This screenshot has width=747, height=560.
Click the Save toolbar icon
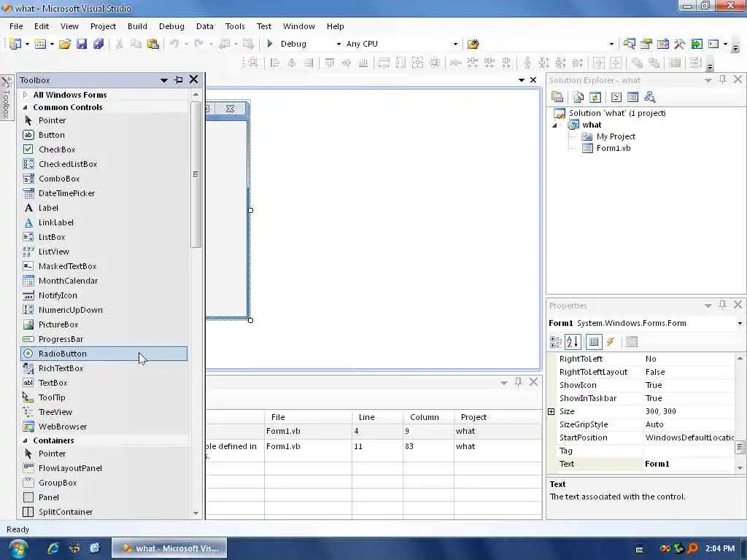click(82, 44)
